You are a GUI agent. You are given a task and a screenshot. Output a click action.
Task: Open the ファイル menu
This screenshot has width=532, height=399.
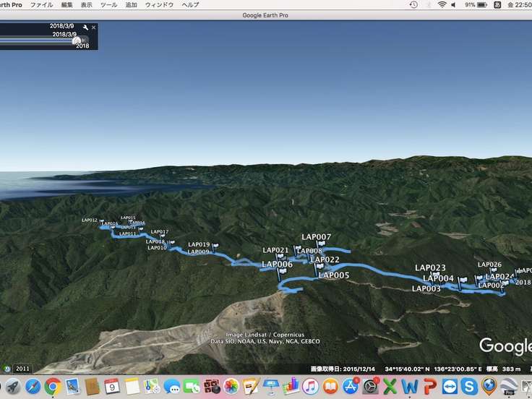[x=41, y=5]
